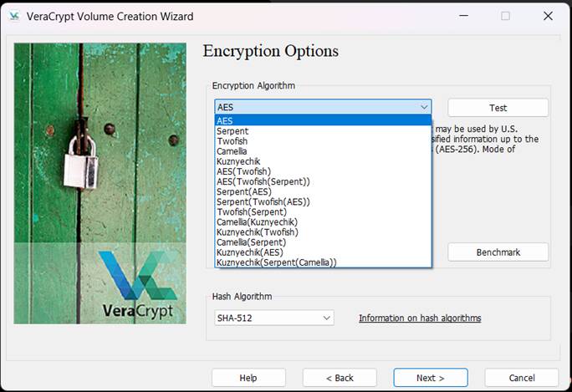Image resolution: width=572 pixels, height=392 pixels.
Task: Choose Serpent(Twofish(AES)) cascade
Action: pyautogui.click(x=323, y=201)
